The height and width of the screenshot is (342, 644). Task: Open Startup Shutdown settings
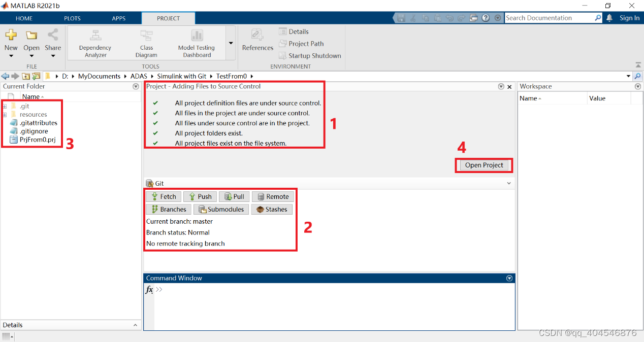point(310,56)
